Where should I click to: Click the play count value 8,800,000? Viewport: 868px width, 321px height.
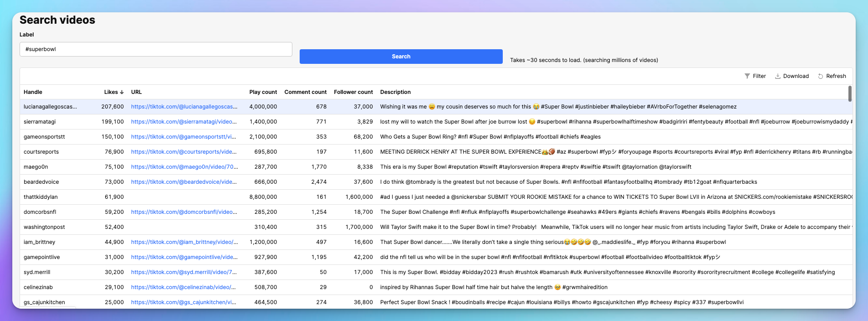pyautogui.click(x=263, y=197)
